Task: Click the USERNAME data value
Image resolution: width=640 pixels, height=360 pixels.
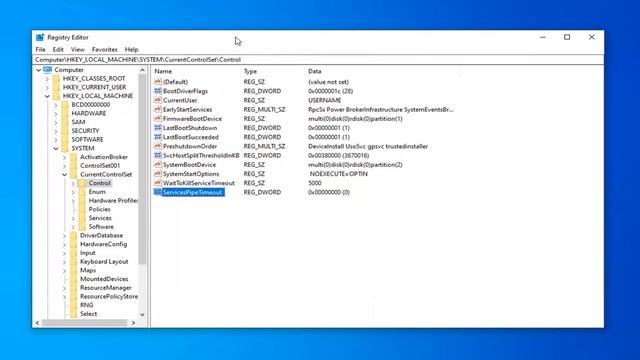Action: click(324, 100)
